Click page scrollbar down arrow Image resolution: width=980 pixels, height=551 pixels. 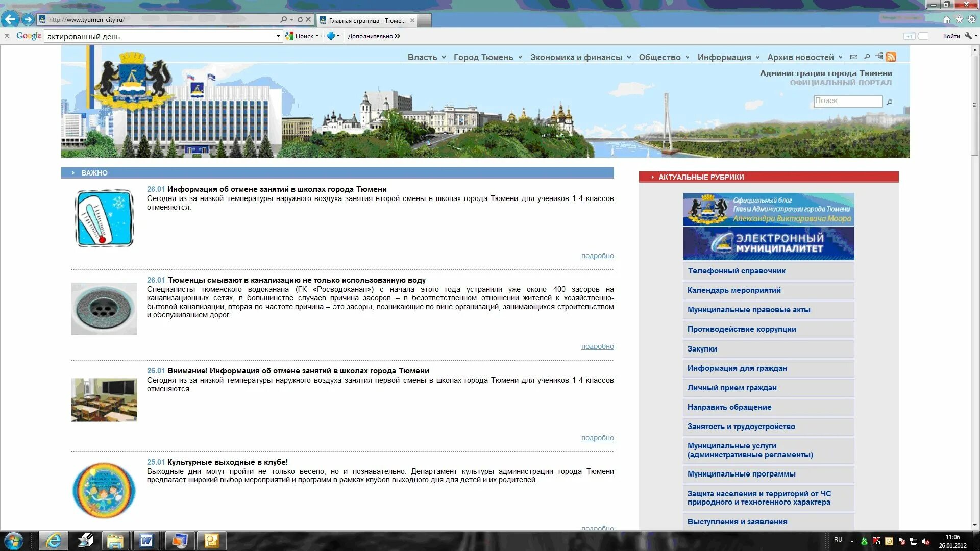pos(975,525)
